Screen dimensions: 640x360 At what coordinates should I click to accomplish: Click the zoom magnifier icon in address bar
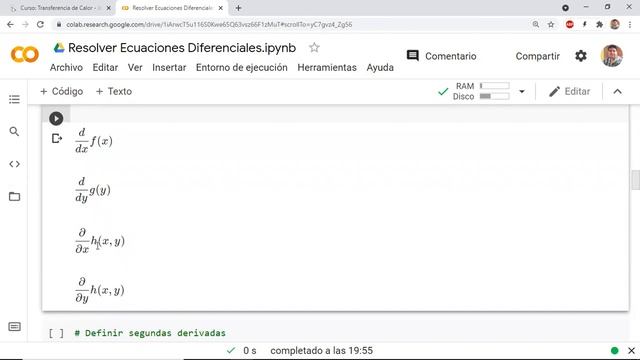(536, 24)
